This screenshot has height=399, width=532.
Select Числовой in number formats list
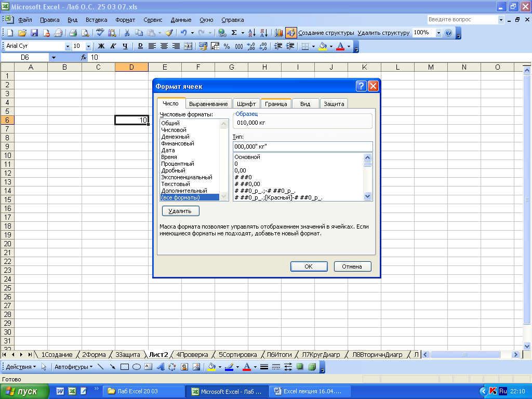pos(174,130)
